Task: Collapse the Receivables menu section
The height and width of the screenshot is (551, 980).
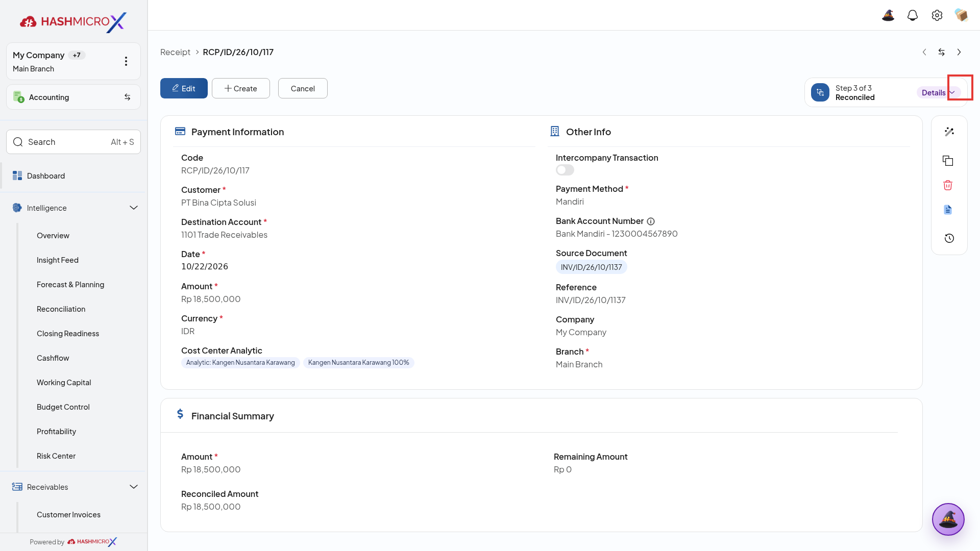Action: 134,487
